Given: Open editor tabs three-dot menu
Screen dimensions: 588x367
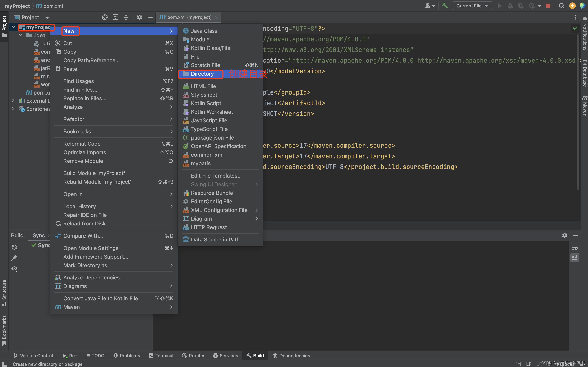Looking at the screenshot, I should point(575,17).
